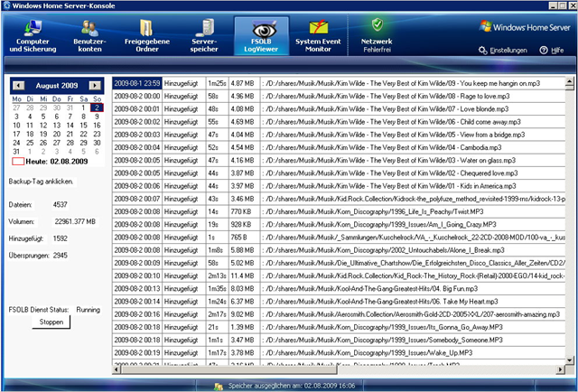
Task: Select row with Somebody_Someone.MP3
Action: 339,340
